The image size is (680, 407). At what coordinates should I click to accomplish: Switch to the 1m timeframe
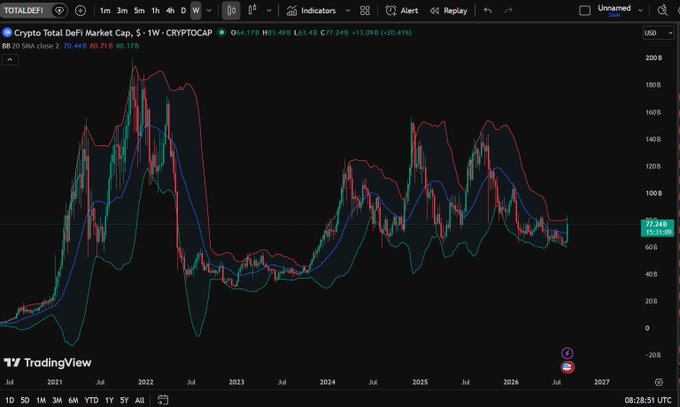(x=105, y=10)
